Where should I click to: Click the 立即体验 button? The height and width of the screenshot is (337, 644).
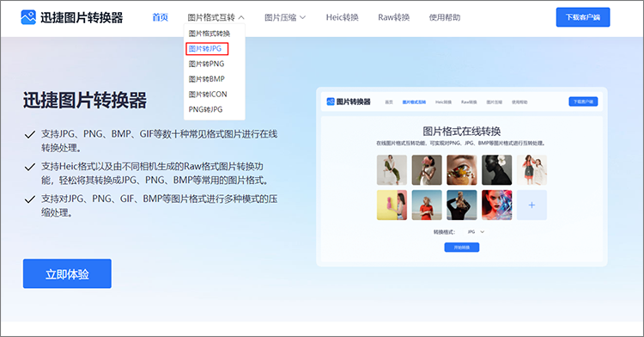(67, 273)
